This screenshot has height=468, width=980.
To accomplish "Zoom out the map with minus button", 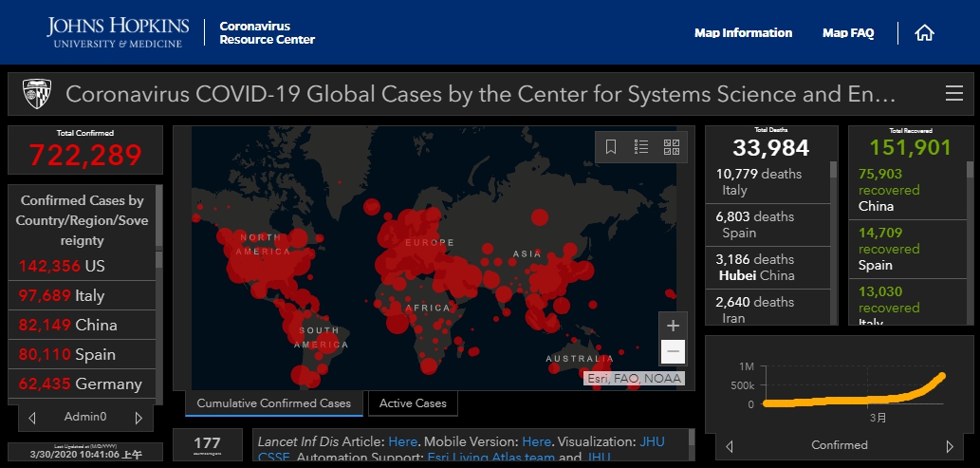I will click(673, 351).
